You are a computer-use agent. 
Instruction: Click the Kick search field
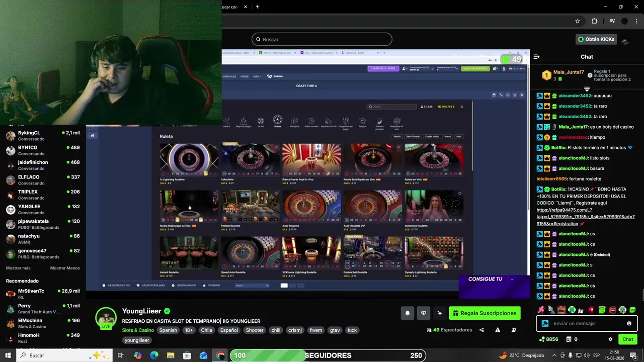click(322, 39)
